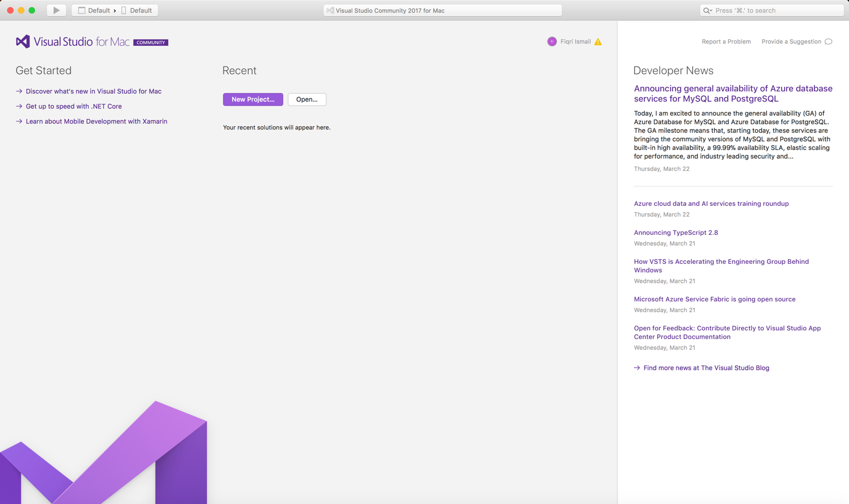Image resolution: width=849 pixels, height=504 pixels.
Task: Click the arrow beside Find more news
Action: click(637, 368)
